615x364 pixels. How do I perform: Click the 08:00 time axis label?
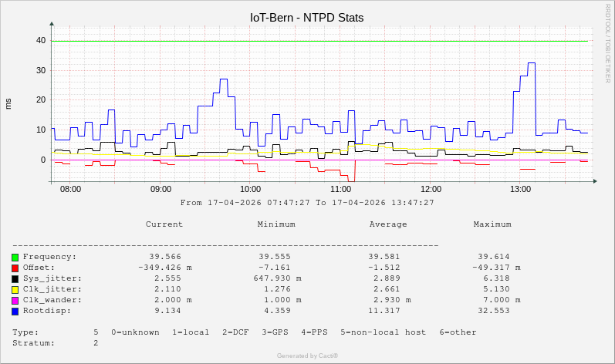[x=70, y=189]
